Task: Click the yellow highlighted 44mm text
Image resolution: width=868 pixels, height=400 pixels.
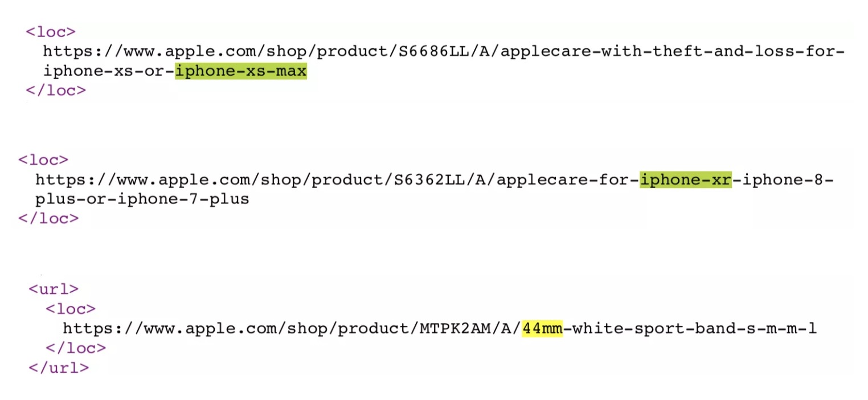Action: tap(542, 328)
